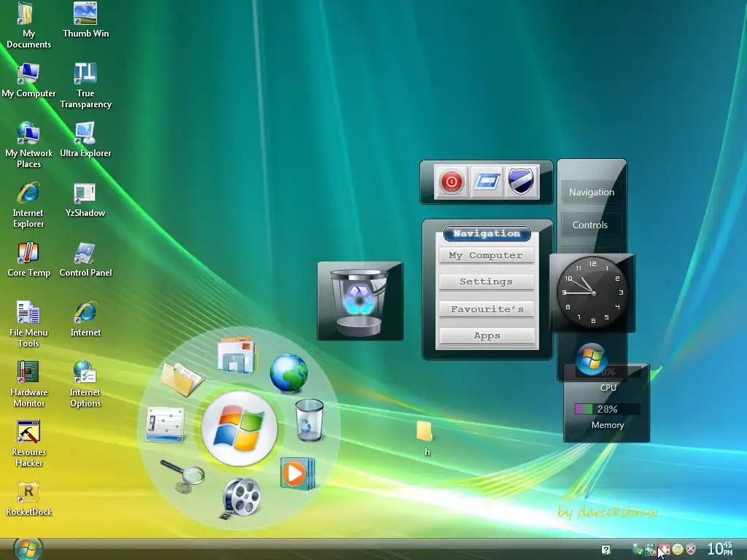This screenshot has height=560, width=747.
Task: Click Navigation header in menu widget
Action: 487,233
